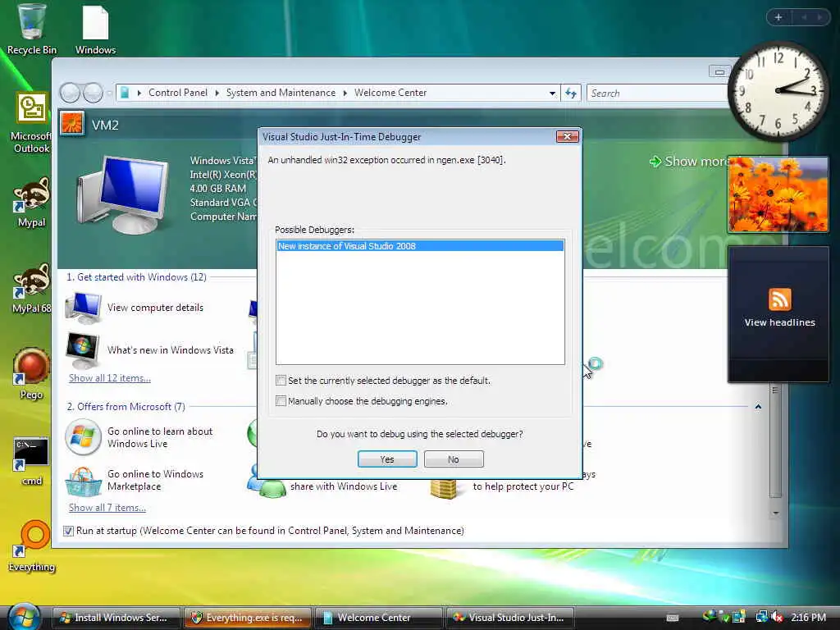Click Go online to Windows Marketplace text
The image size is (840, 630).
tap(155, 480)
